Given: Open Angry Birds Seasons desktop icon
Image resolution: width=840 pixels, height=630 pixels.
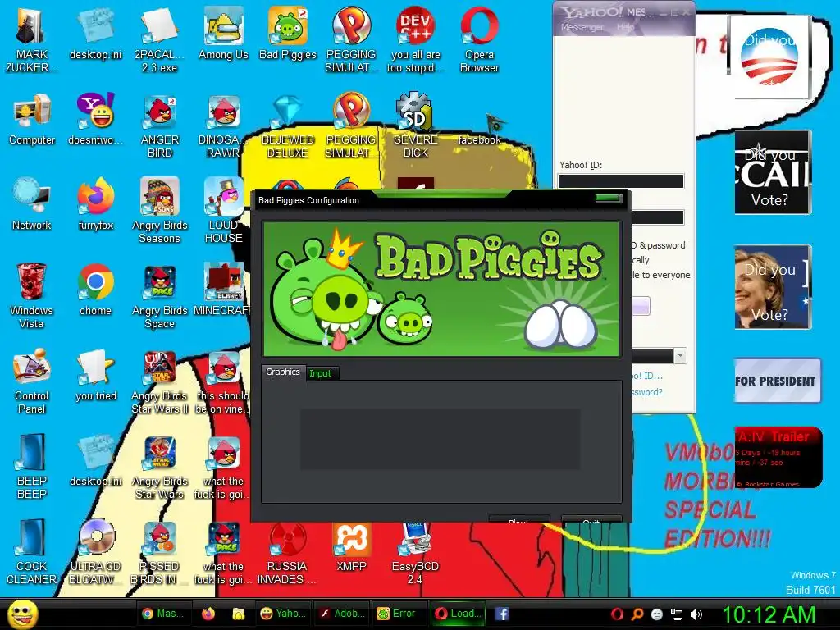Looking at the screenshot, I should coord(160,211).
